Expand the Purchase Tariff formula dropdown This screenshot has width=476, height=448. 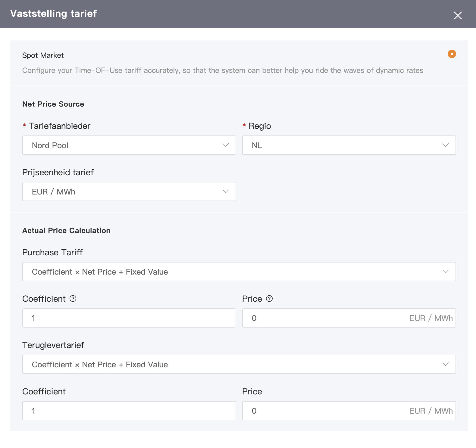coord(239,272)
